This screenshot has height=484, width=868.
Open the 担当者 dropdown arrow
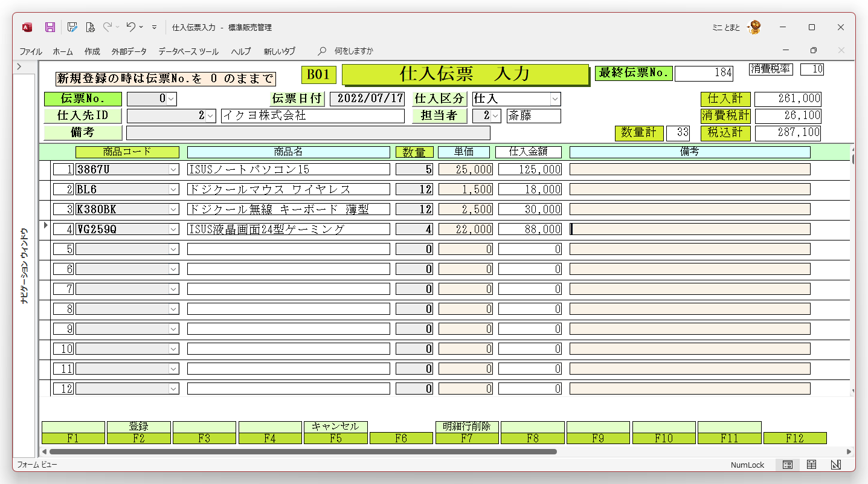point(495,115)
